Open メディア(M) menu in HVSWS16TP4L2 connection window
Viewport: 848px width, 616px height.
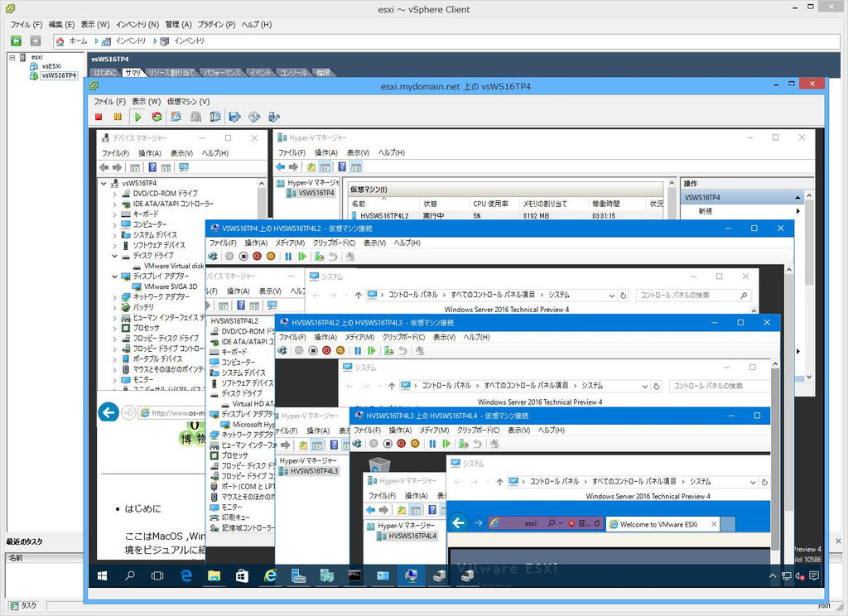tap(290, 243)
